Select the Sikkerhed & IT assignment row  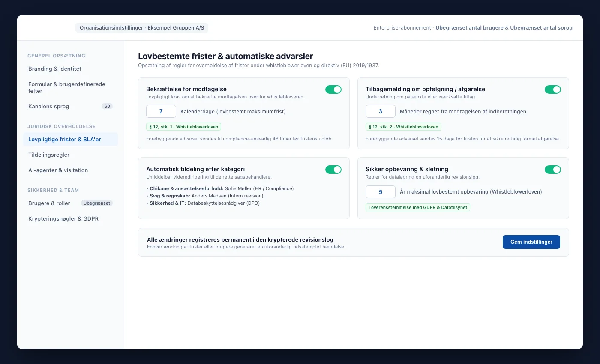[x=203, y=203]
